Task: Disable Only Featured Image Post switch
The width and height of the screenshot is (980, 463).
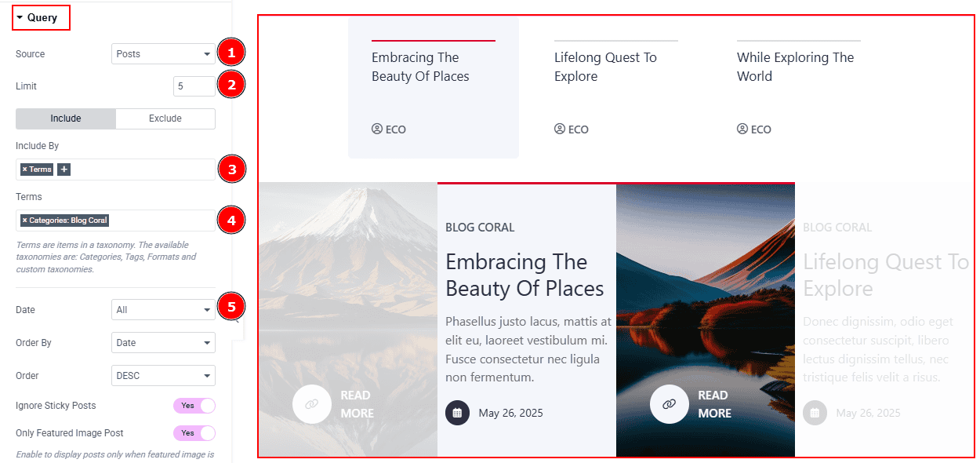Action: tap(194, 433)
